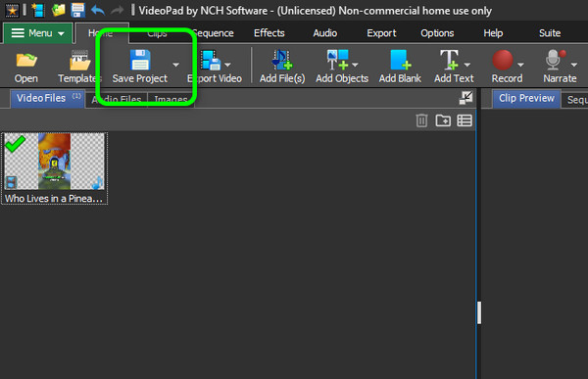Switch to the Sequence ribbon tab
This screenshot has height=379, width=588.
tap(213, 33)
